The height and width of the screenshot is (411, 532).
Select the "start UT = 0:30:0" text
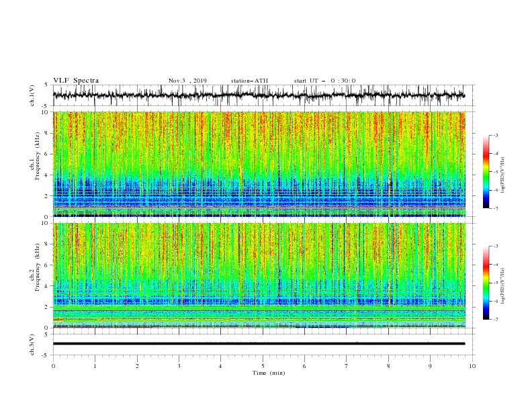[324, 81]
